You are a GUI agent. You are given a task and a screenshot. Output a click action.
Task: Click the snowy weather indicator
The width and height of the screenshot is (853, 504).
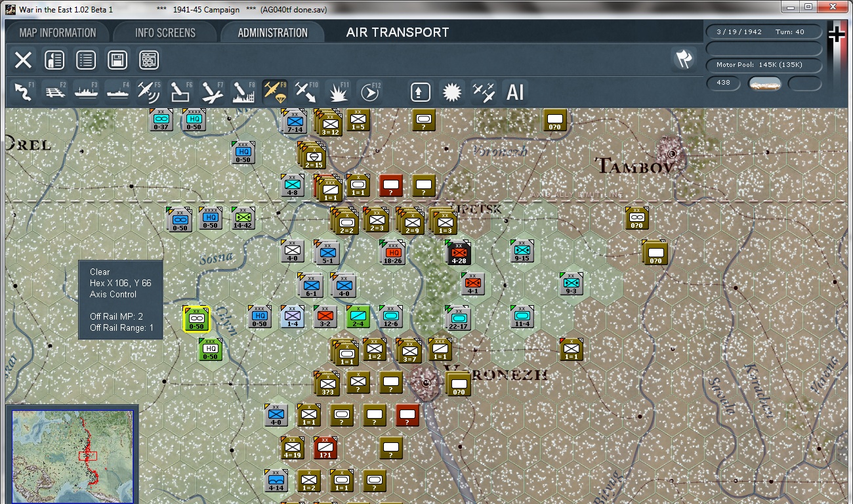(x=764, y=83)
